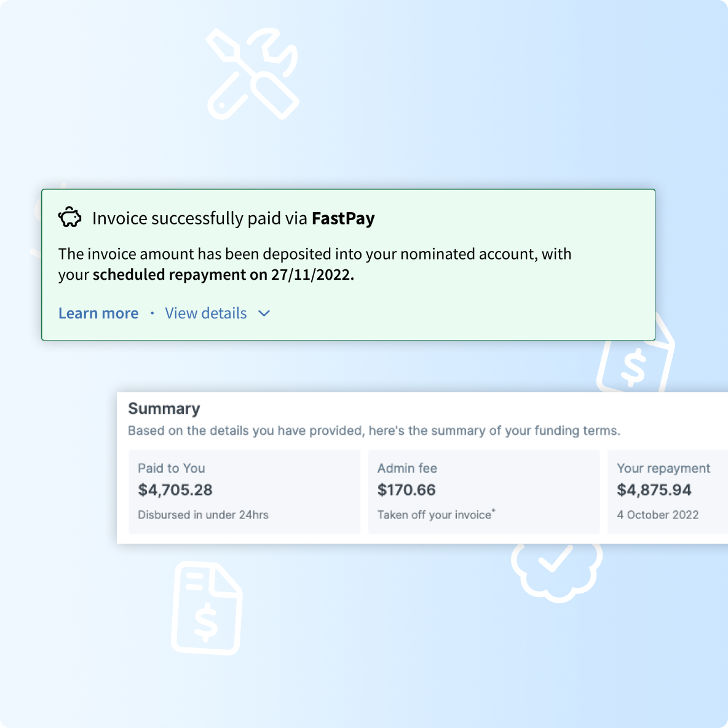The width and height of the screenshot is (728, 728).
Task: Click the piggy bank icon in the notification
Action: coord(69,217)
